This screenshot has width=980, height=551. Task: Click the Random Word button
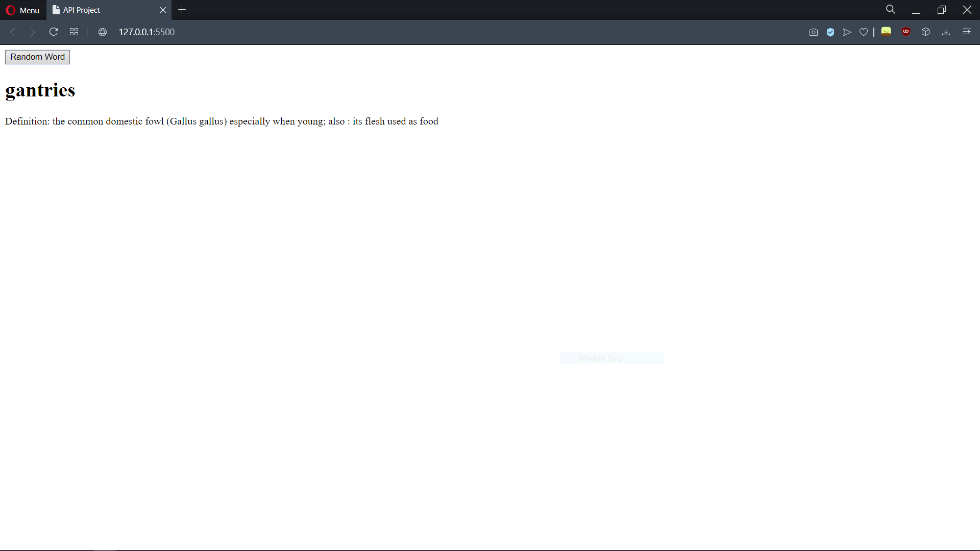point(37,57)
